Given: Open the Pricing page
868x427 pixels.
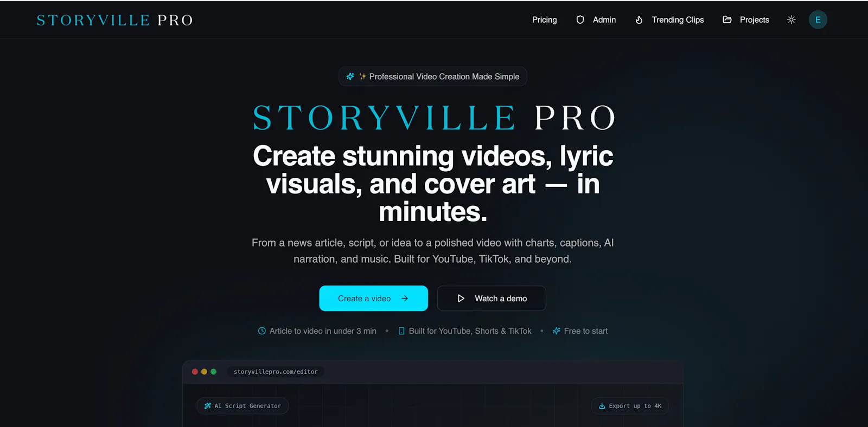Looking at the screenshot, I should point(544,20).
